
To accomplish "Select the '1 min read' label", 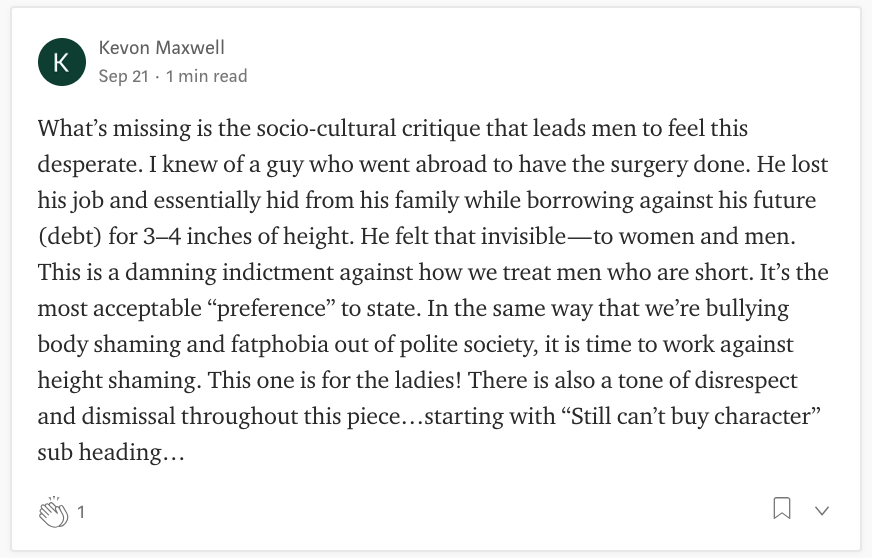I will (206, 76).
